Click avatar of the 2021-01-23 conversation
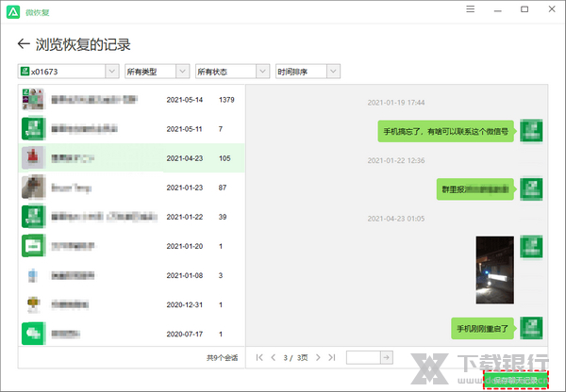The width and height of the screenshot is (566, 392). point(33,188)
